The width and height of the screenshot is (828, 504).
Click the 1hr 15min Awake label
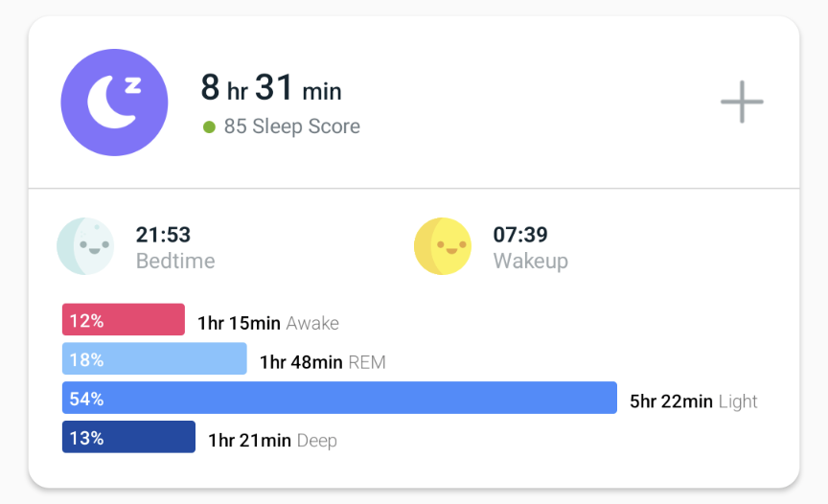point(268,323)
